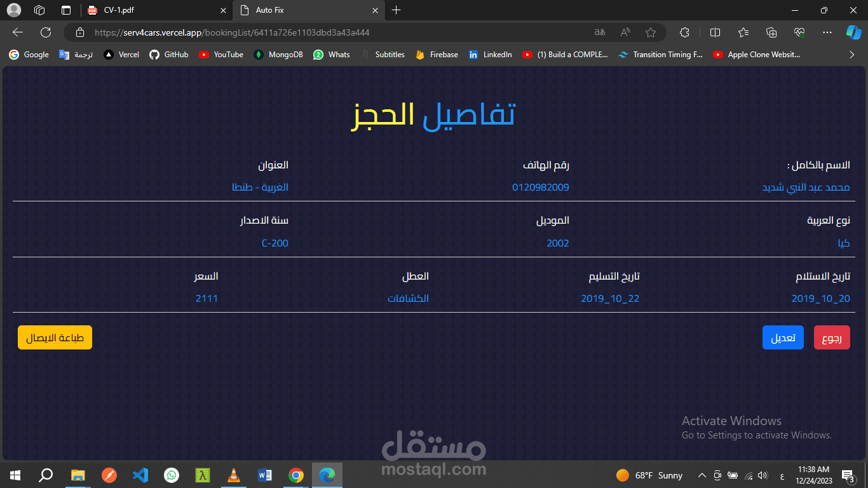The width and height of the screenshot is (868, 488).
Task: Click the phone number 0120982009
Action: tap(541, 187)
